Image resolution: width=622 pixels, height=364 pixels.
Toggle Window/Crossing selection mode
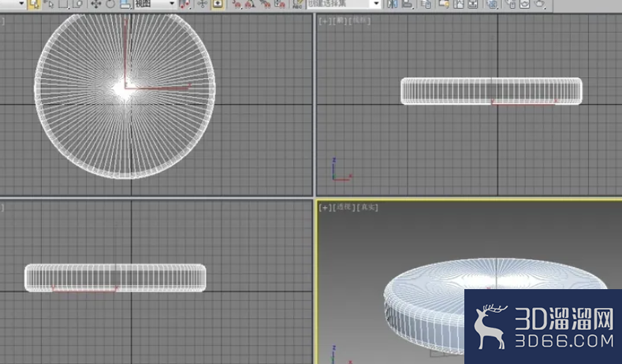[x=79, y=4]
